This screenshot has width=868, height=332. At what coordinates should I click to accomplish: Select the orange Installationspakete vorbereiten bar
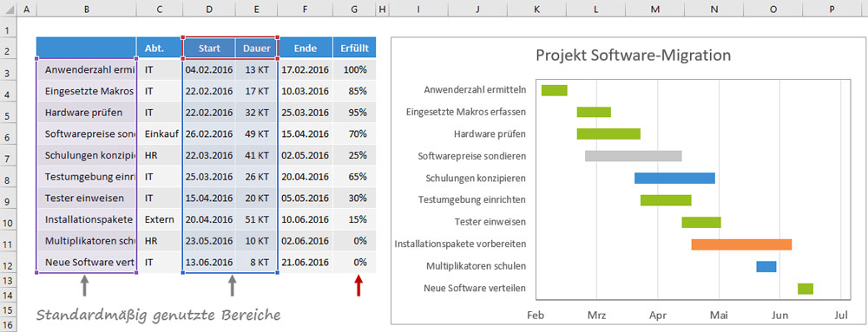point(741,244)
